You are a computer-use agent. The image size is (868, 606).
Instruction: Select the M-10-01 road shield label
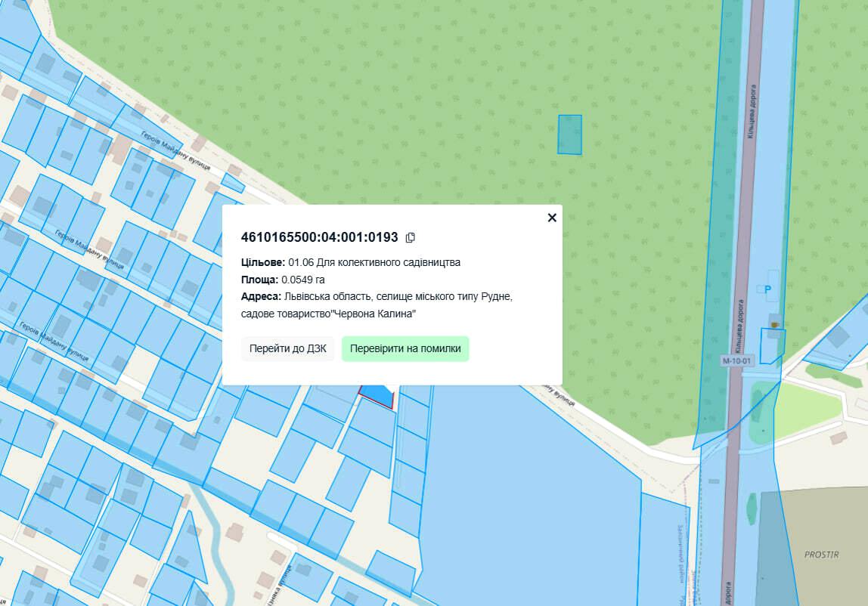(x=737, y=360)
